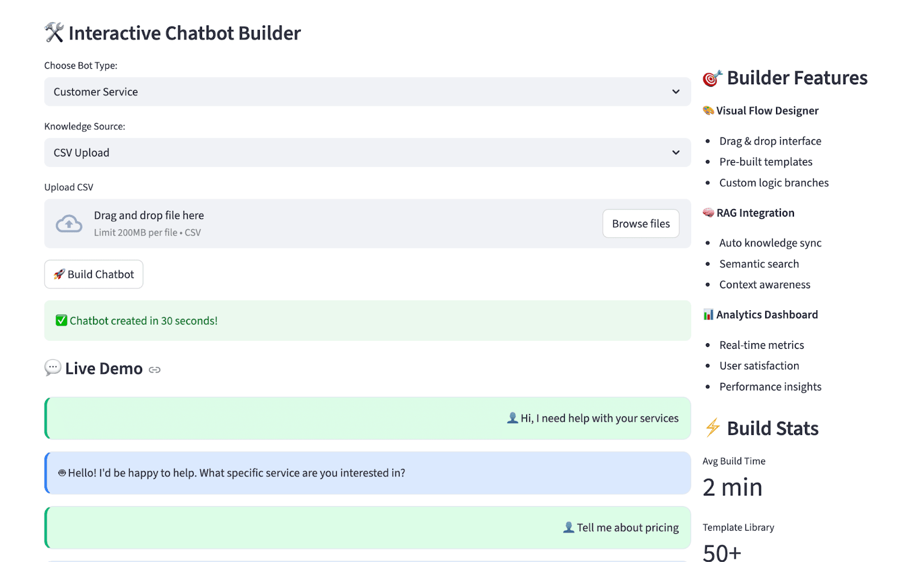Click the brain icon next to RAG Integration
The image size is (924, 562).
(709, 213)
